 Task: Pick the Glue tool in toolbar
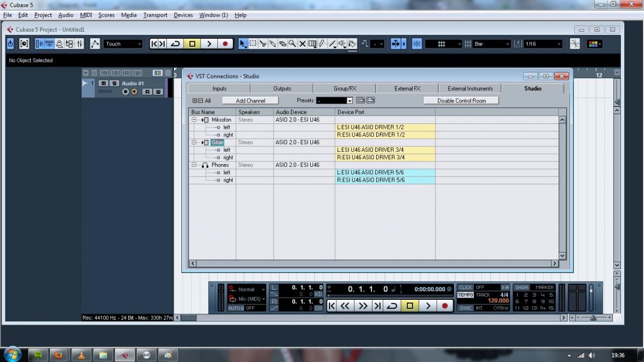pyautogui.click(x=273, y=44)
